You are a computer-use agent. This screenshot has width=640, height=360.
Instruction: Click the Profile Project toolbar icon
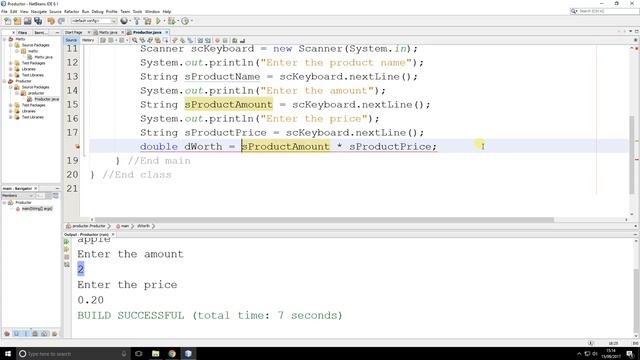click(185, 21)
